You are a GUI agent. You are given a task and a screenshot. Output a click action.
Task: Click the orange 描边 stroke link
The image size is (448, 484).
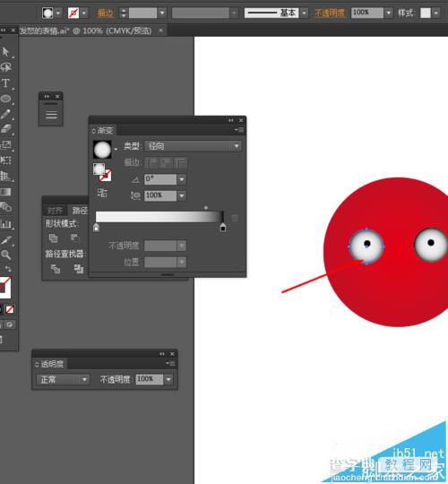click(106, 13)
